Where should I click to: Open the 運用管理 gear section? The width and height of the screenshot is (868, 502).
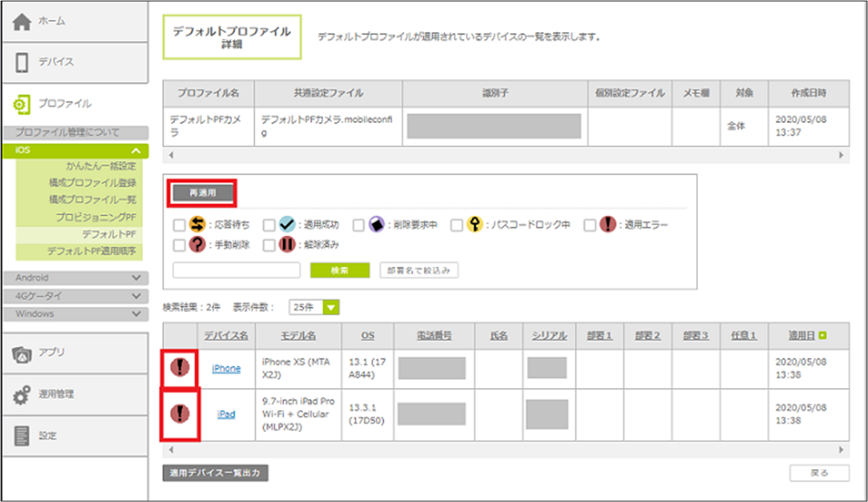pos(74,395)
